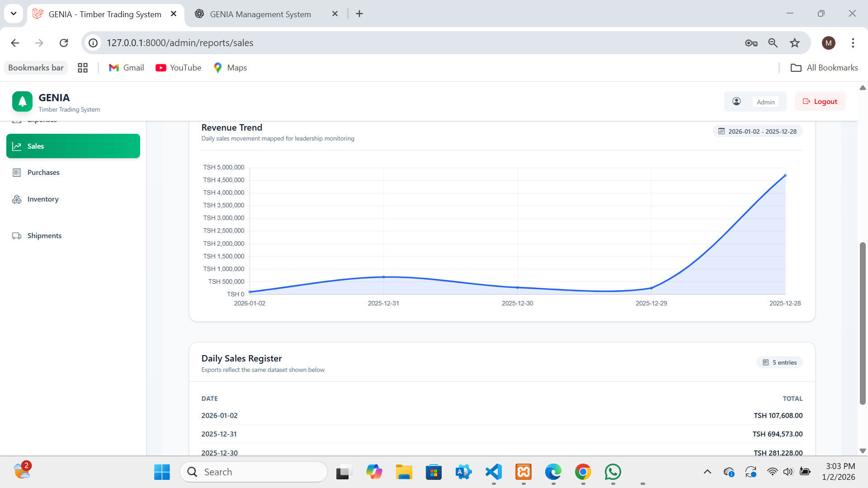This screenshot has height=488, width=868.
Task: Click the chart data point at 2025-12-31
Action: point(384,277)
